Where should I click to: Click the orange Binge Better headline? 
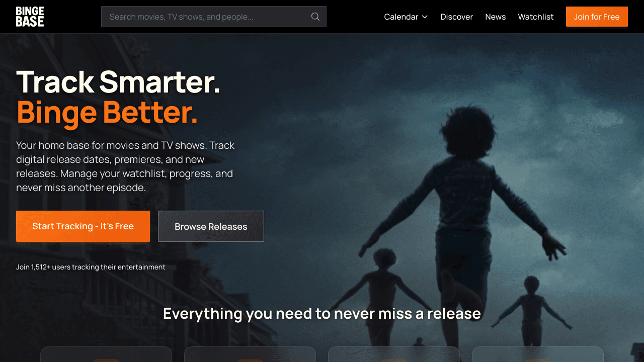107,112
